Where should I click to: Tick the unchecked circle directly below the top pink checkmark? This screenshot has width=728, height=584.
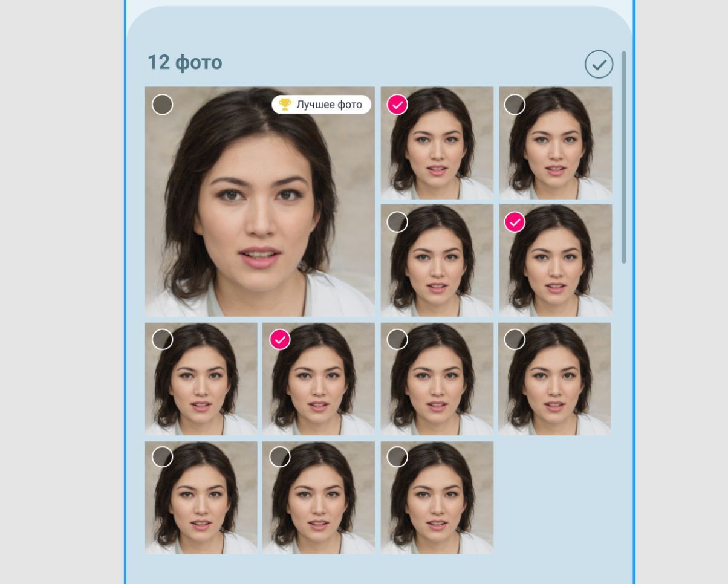pos(397,222)
